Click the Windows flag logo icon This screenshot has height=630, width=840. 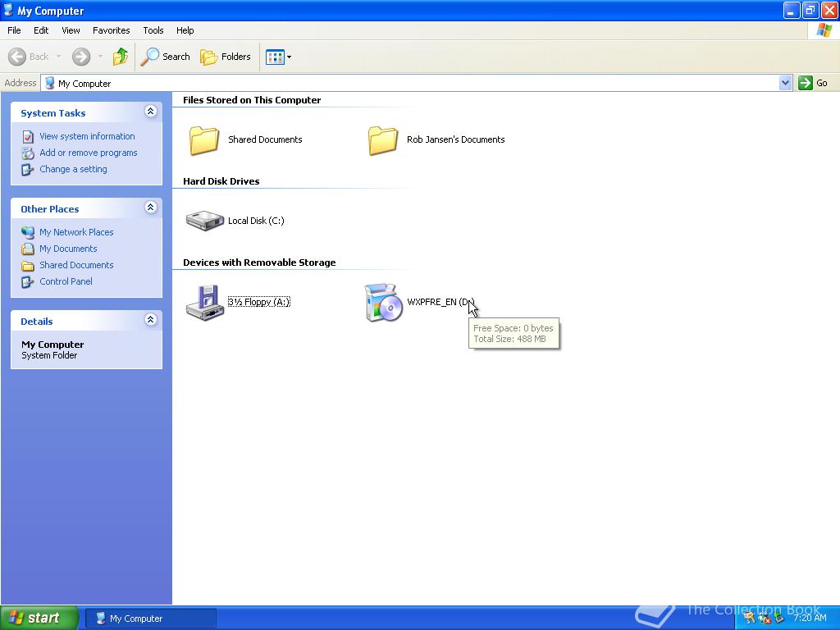point(824,30)
